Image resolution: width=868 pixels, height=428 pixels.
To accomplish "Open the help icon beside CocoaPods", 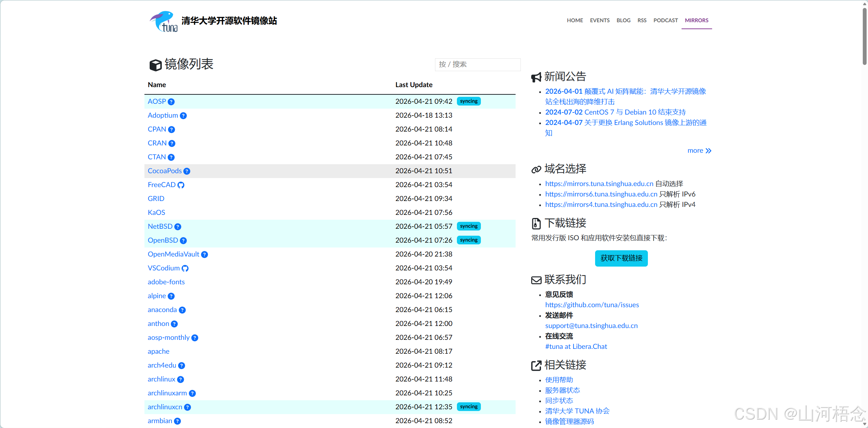I will point(187,171).
